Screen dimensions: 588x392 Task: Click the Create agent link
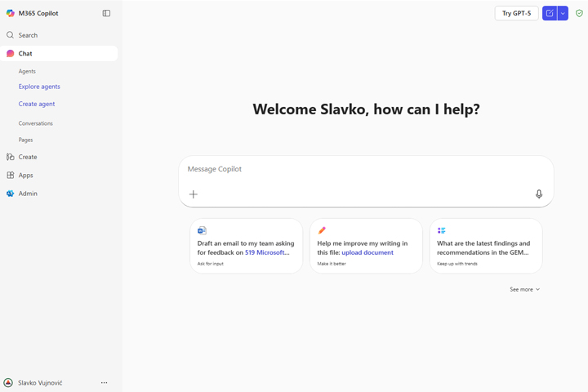pyautogui.click(x=37, y=104)
